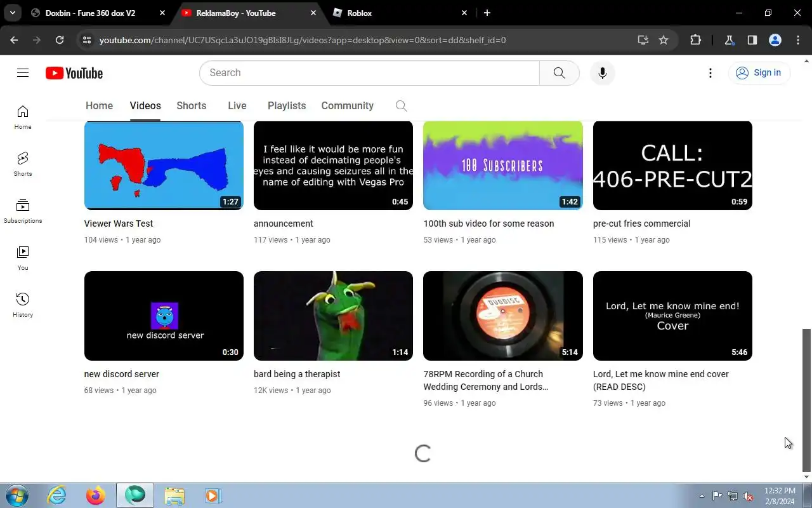Click the green puppet bard thumbnail
Screen dimensions: 812x508
point(333,316)
